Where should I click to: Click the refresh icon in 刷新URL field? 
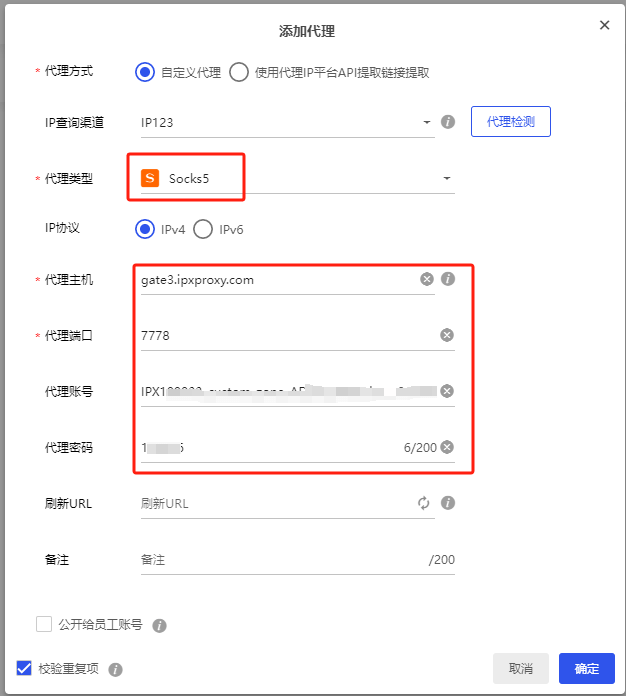(424, 503)
